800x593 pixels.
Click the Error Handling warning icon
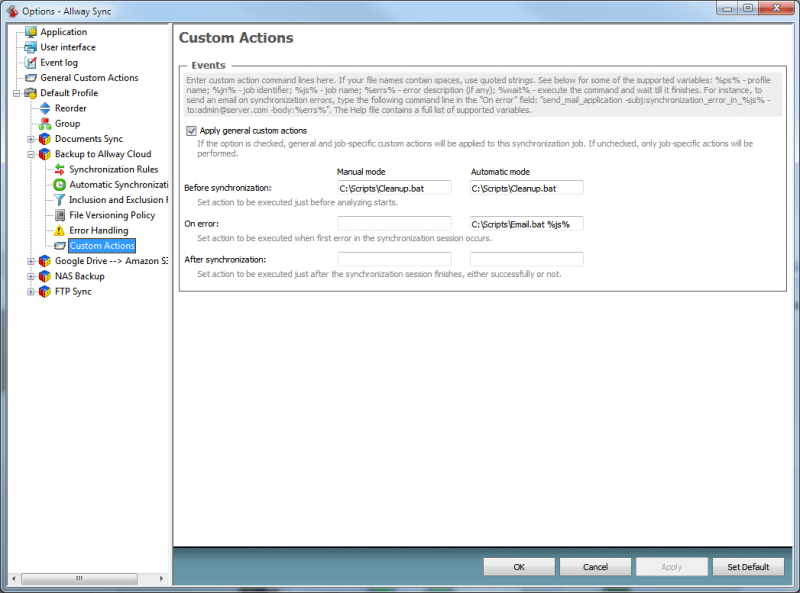[60, 230]
